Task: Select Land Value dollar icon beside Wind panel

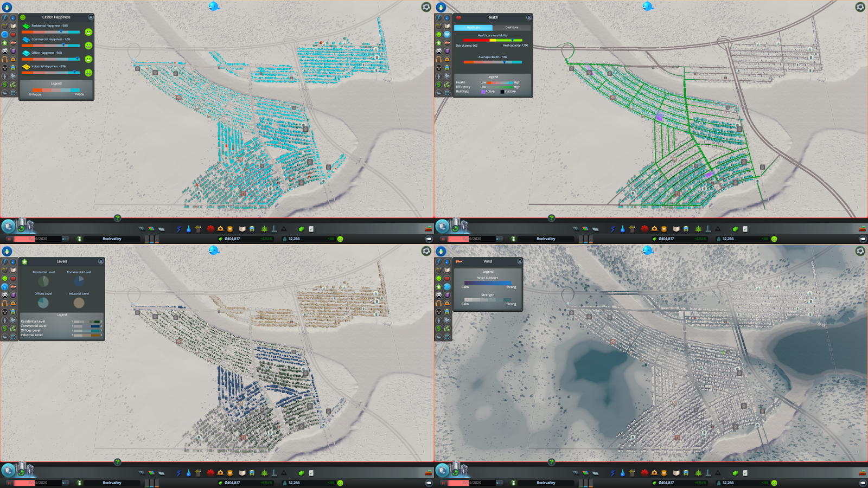Action: tap(439, 329)
